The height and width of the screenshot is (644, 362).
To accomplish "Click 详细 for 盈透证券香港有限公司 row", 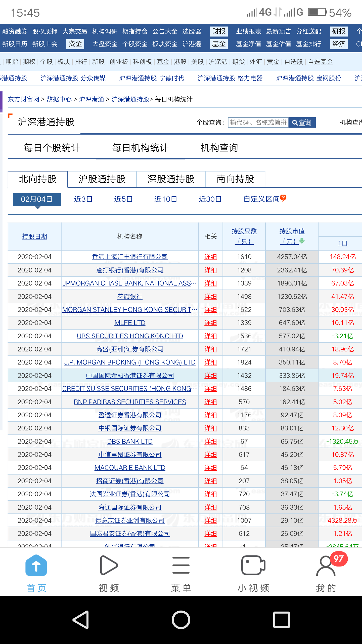I will [x=211, y=415].
